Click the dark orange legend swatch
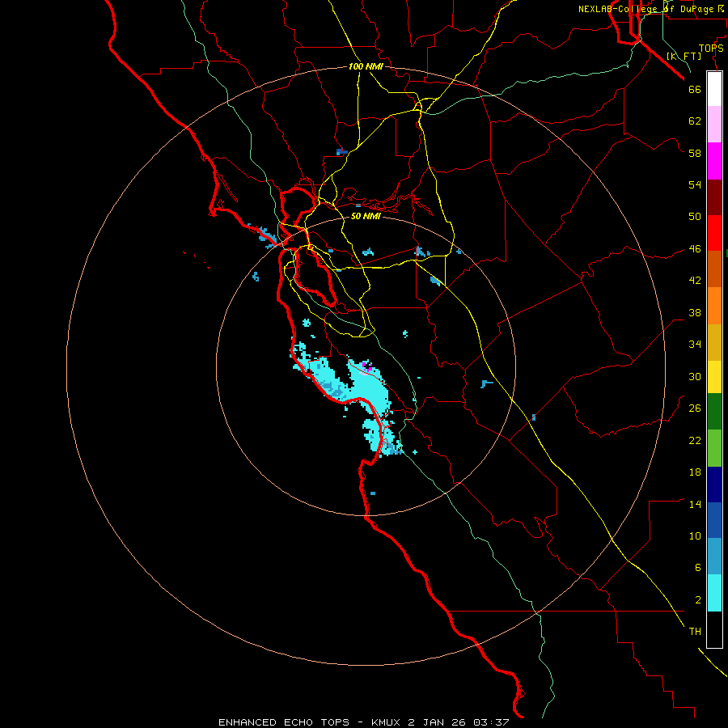This screenshot has width=728, height=728. pos(714,269)
